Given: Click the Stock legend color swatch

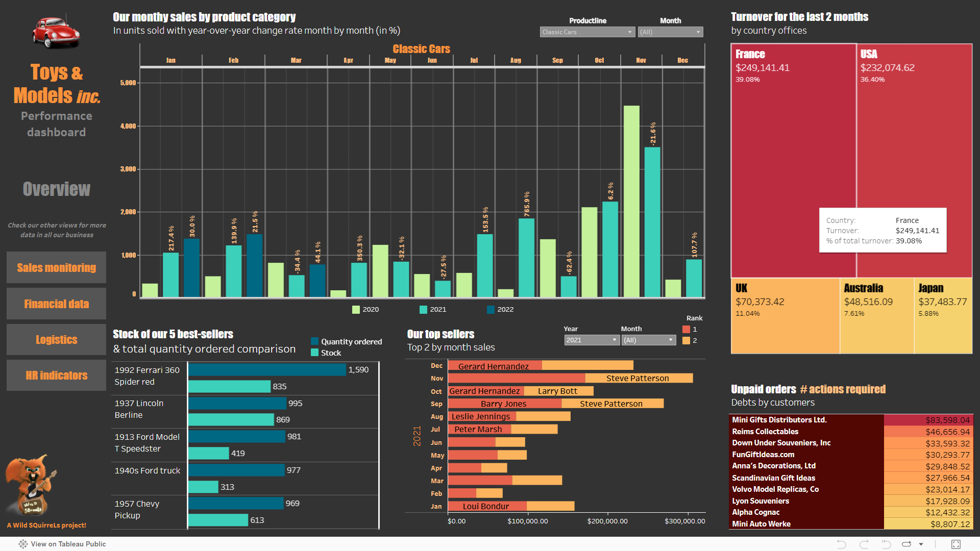Looking at the screenshot, I should pyautogui.click(x=315, y=353).
